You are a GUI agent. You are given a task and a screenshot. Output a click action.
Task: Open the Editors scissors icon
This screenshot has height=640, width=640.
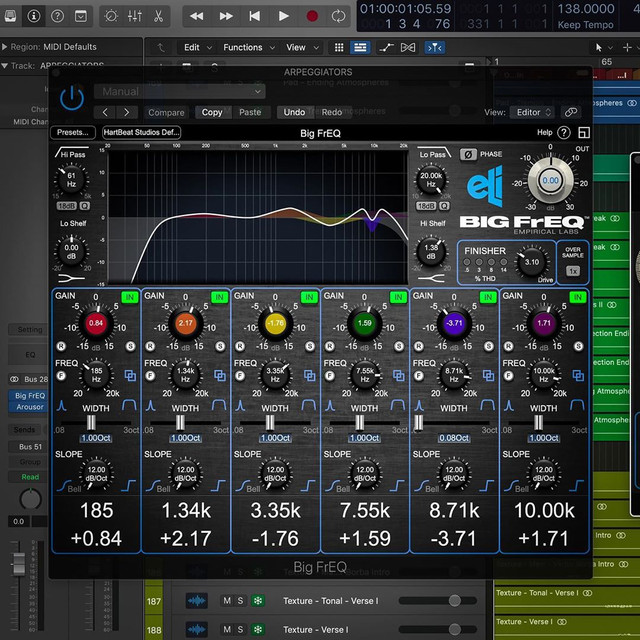[x=158, y=16]
